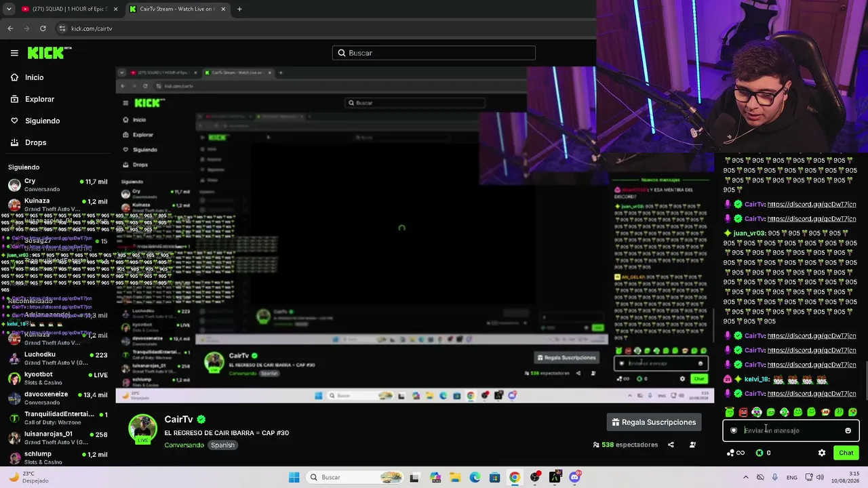The image size is (868, 488).
Task: Click kelvi_18 username in chat
Action: (756, 380)
